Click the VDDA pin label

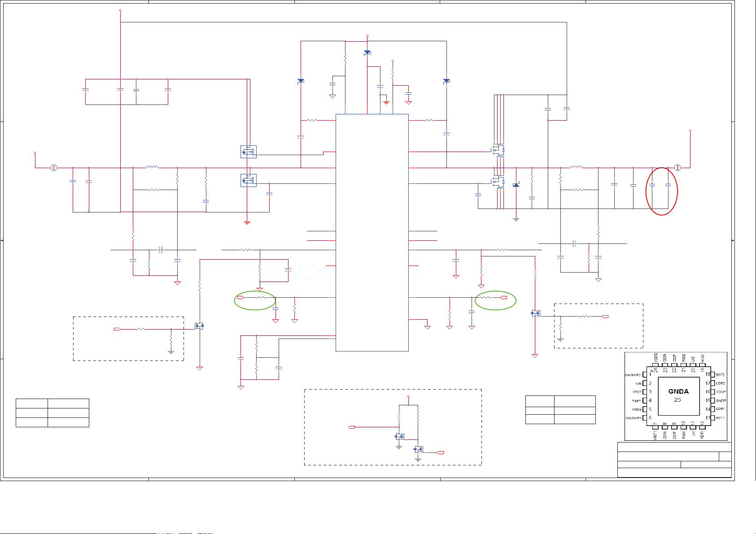click(x=637, y=409)
